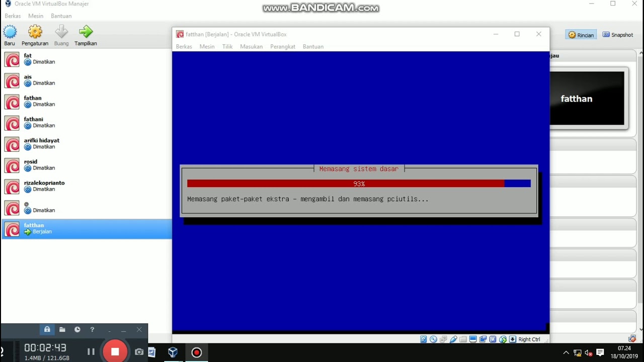Click the 93% installation progress bar
The height and width of the screenshot is (362, 644).
point(359,184)
